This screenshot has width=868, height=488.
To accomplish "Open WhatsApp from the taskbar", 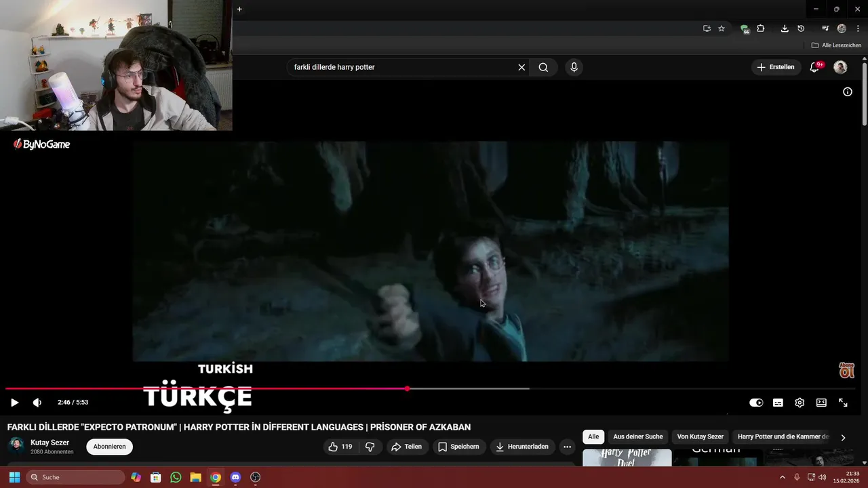I will click(176, 477).
